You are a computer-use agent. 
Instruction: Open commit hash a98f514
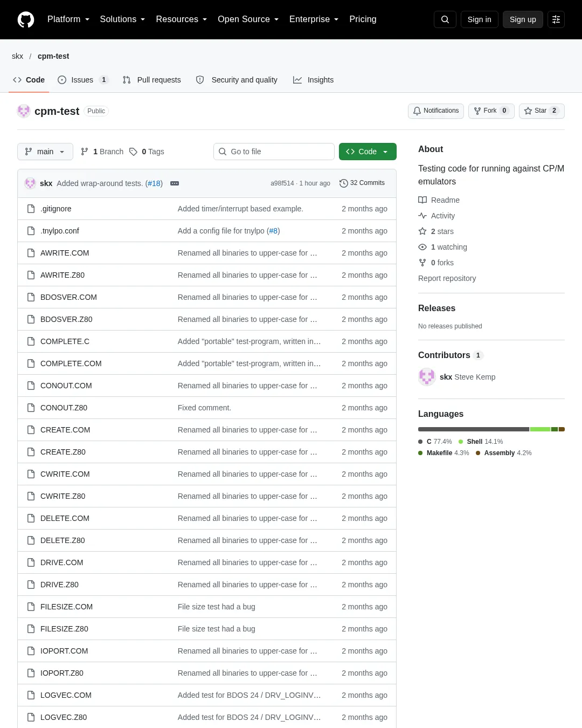pos(282,183)
